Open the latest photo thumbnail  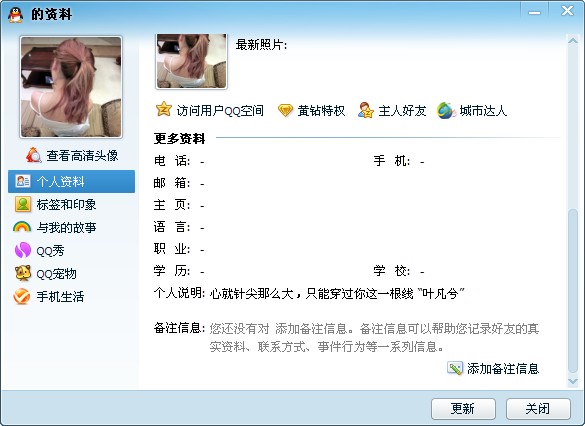191,61
